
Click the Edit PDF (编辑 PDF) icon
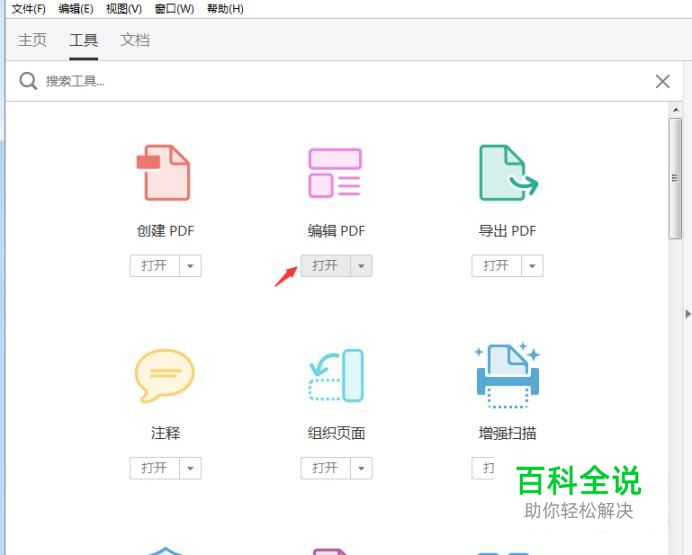[x=335, y=172]
